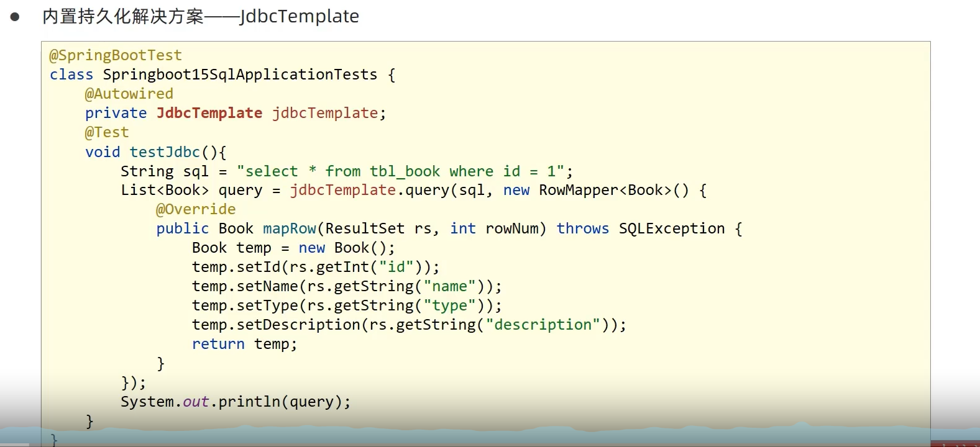Click the "public" keyword
Image resolution: width=980 pixels, height=447 pixels.
tap(183, 228)
